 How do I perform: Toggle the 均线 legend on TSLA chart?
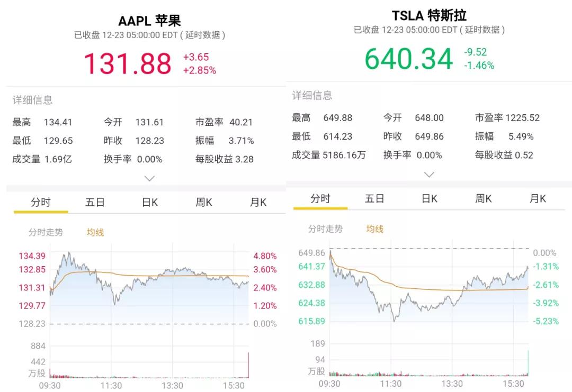pos(375,229)
